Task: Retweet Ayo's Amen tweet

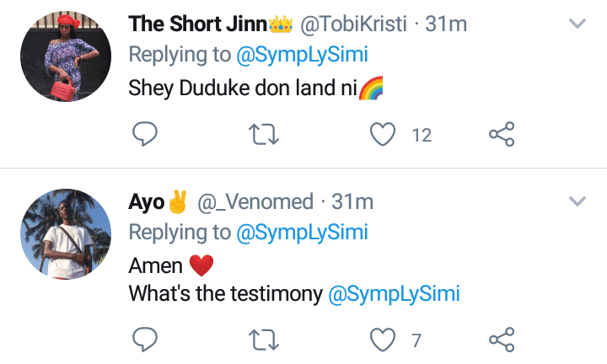Action: point(266,339)
